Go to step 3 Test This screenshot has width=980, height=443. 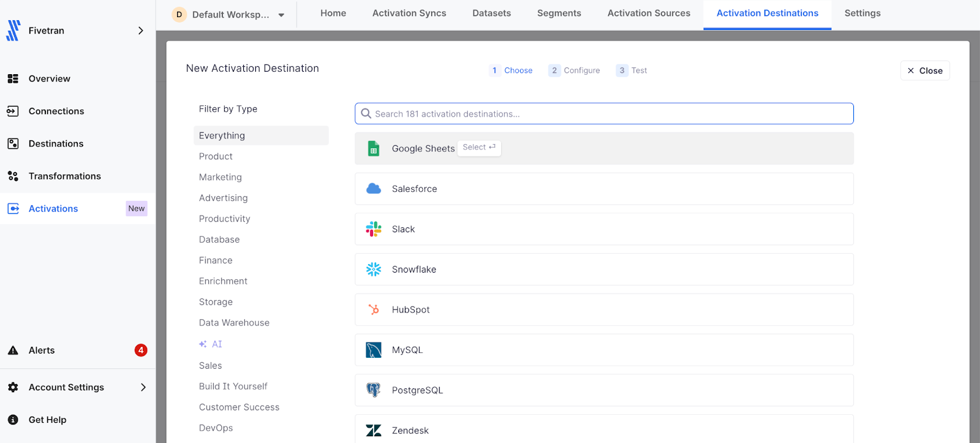pos(631,70)
